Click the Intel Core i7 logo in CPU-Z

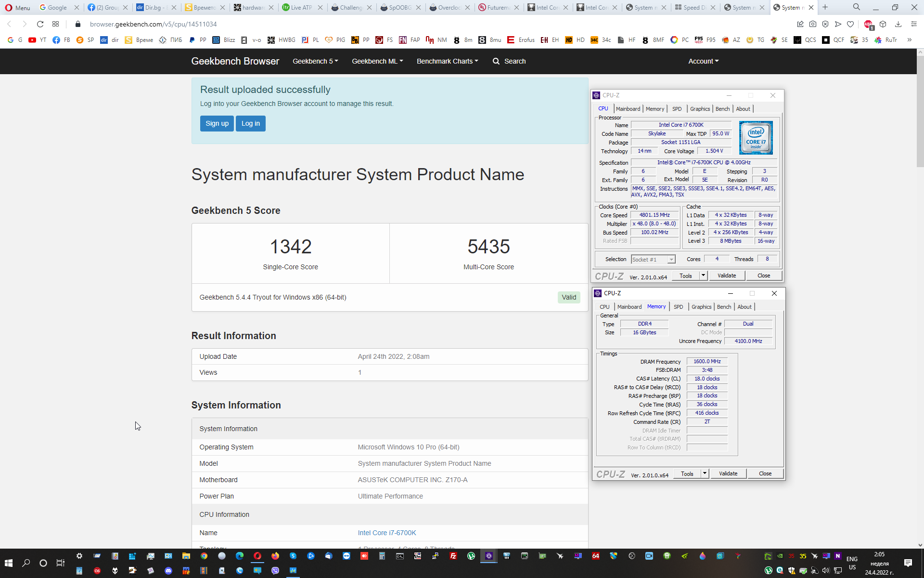pyautogui.click(x=756, y=138)
